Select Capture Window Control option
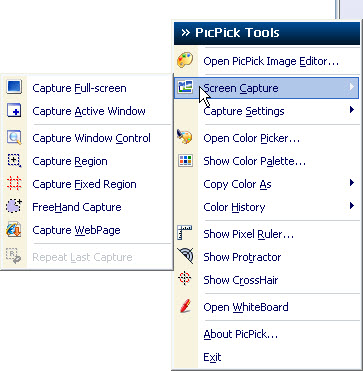Viewport: 363px width, 371px height. tap(86, 138)
